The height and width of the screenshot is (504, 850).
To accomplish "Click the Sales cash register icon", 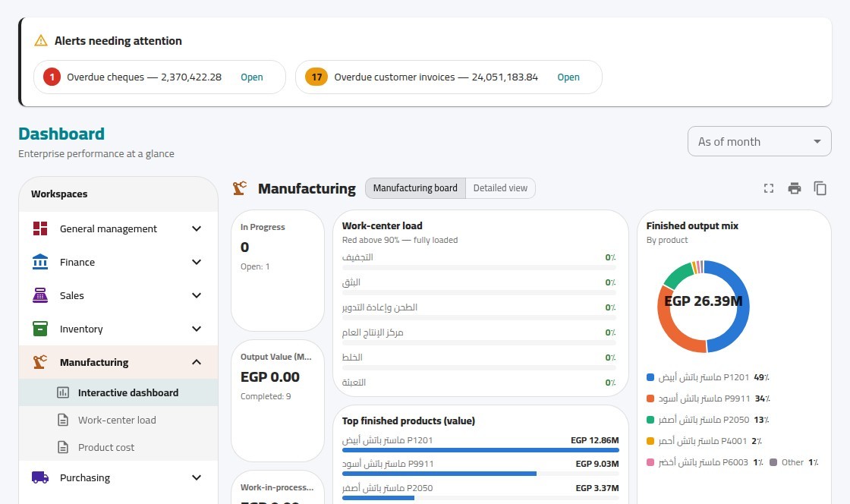I will click(40, 295).
